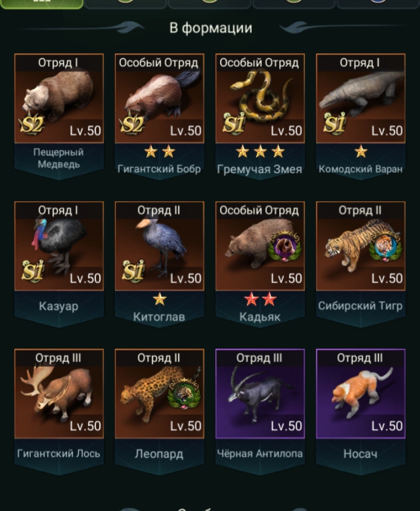Tap the round tiger emblem on Сибирский Тигр
Viewport: 420px width, 511px height.
[385, 247]
